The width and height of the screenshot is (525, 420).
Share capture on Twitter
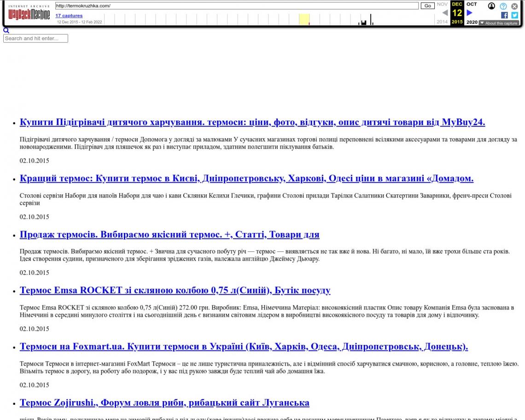514,15
